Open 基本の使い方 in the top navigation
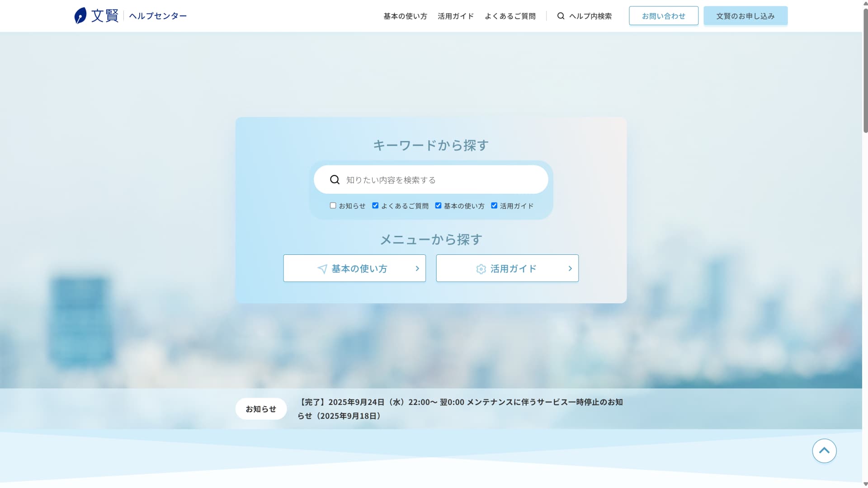This screenshot has width=868, height=488. pos(405,16)
